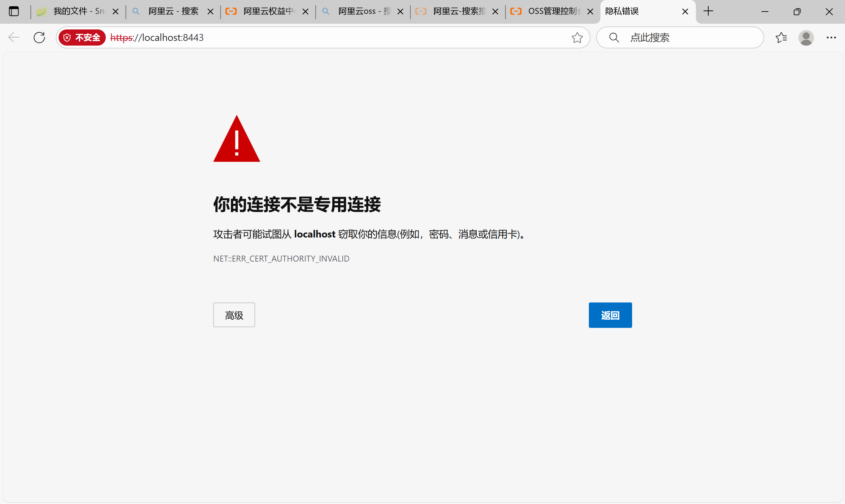The width and height of the screenshot is (845, 504).
Task: Switch to 阿里云权益中心 tab
Action: tap(268, 12)
